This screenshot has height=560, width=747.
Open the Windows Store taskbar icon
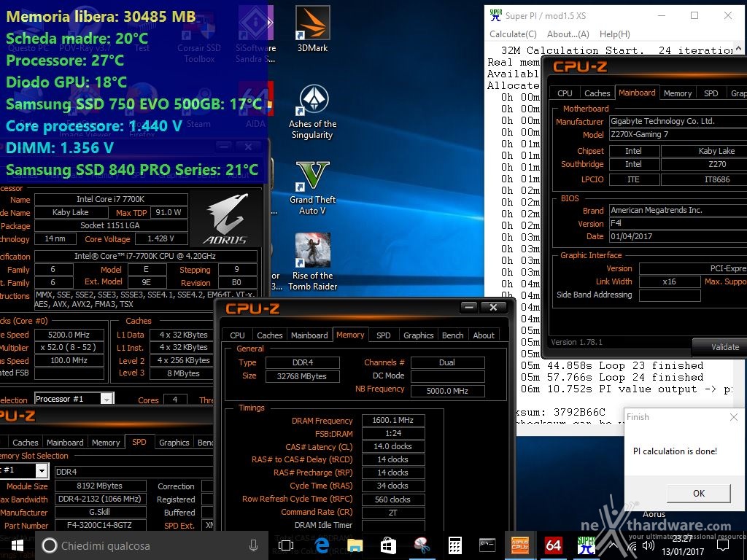click(x=388, y=545)
